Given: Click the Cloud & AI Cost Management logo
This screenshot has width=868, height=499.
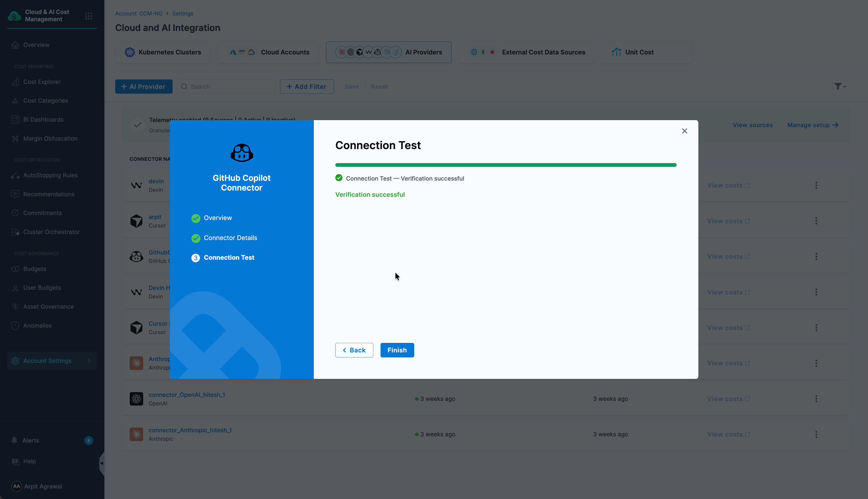Looking at the screenshot, I should (x=14, y=16).
